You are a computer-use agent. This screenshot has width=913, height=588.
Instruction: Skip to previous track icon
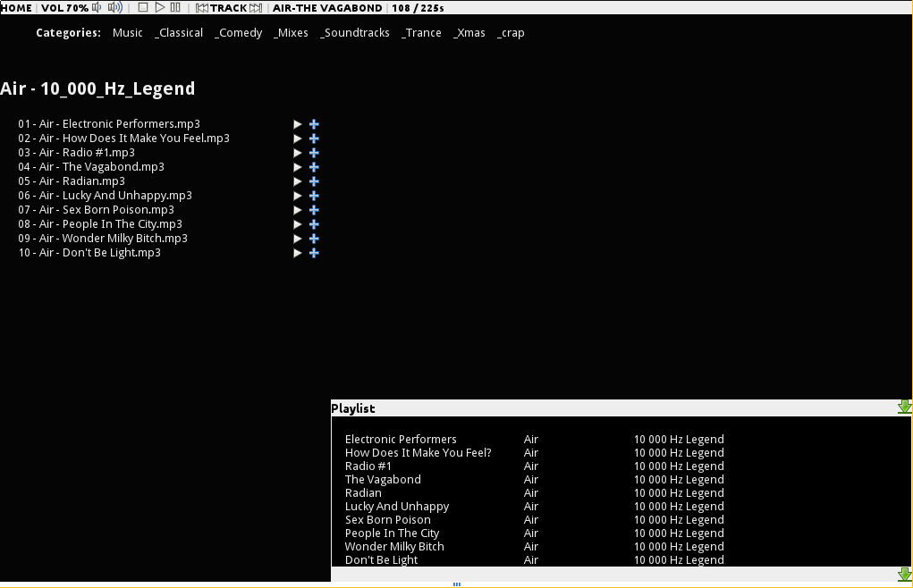202,8
